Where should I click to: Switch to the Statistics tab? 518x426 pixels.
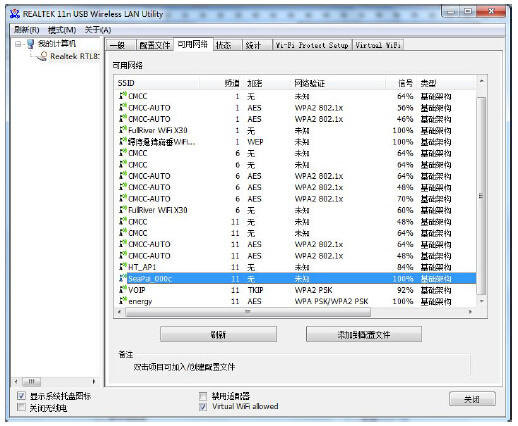tap(257, 45)
